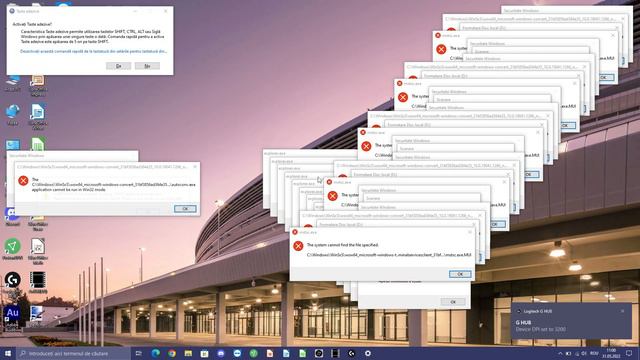The width and height of the screenshot is (640, 360).
Task: Click the taskbar search box
Action: tap(73, 353)
